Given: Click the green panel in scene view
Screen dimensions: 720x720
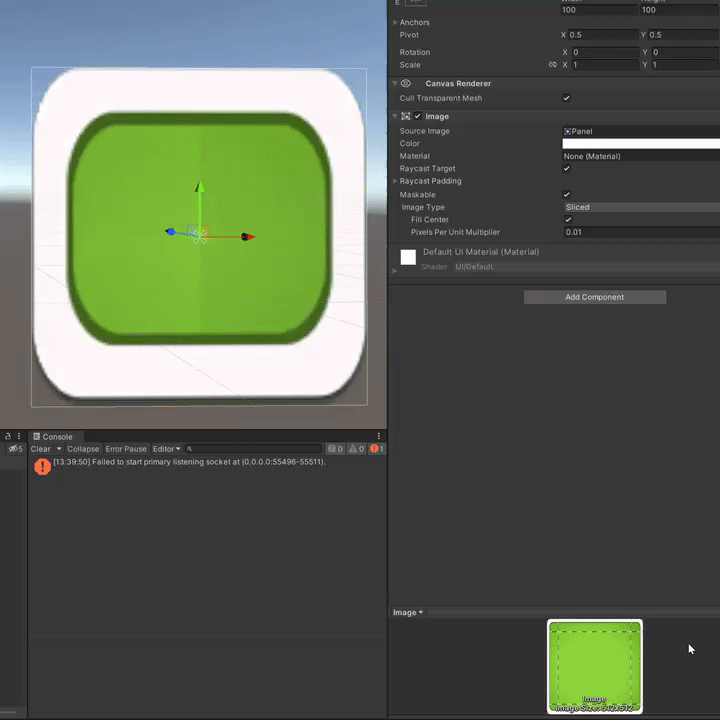Looking at the screenshot, I should (x=199, y=228).
